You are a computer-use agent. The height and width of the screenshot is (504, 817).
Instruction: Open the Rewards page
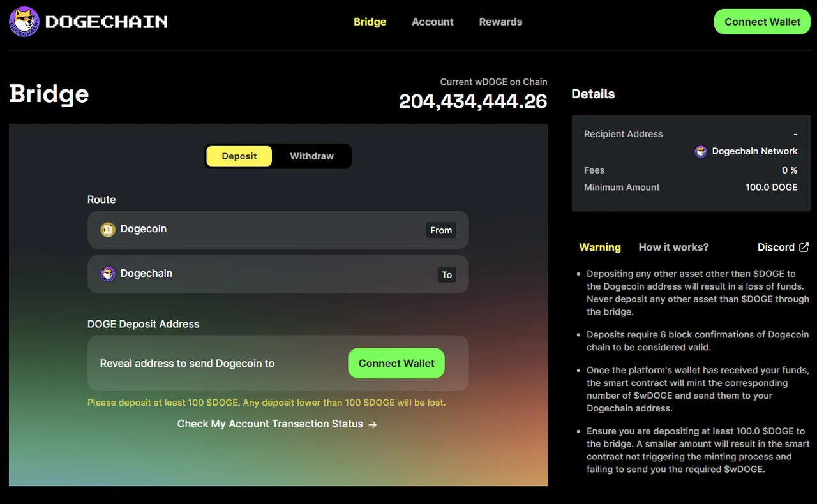point(500,22)
